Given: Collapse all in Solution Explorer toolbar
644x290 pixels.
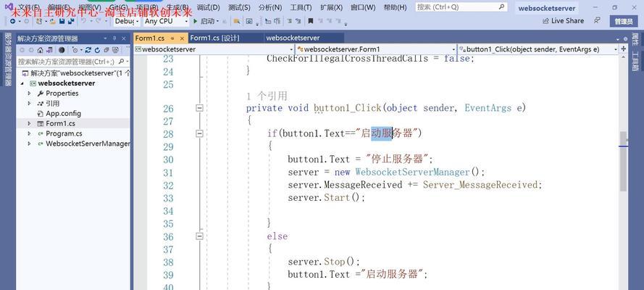Looking at the screenshot, I should tap(106, 50).
